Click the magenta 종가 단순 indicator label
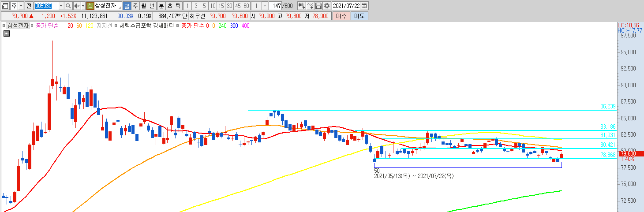 point(47,26)
